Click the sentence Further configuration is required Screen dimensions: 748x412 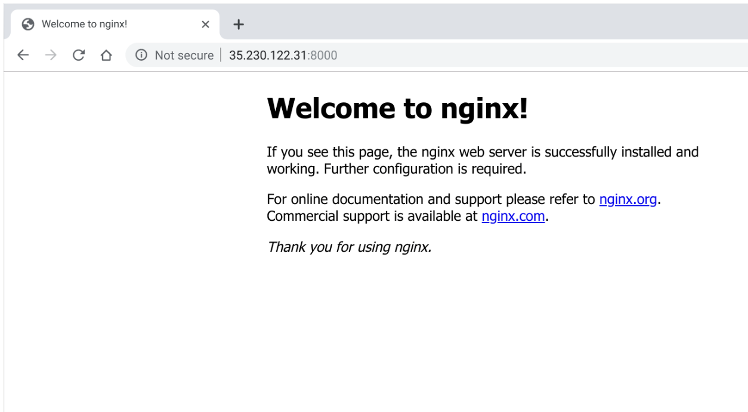click(425, 169)
